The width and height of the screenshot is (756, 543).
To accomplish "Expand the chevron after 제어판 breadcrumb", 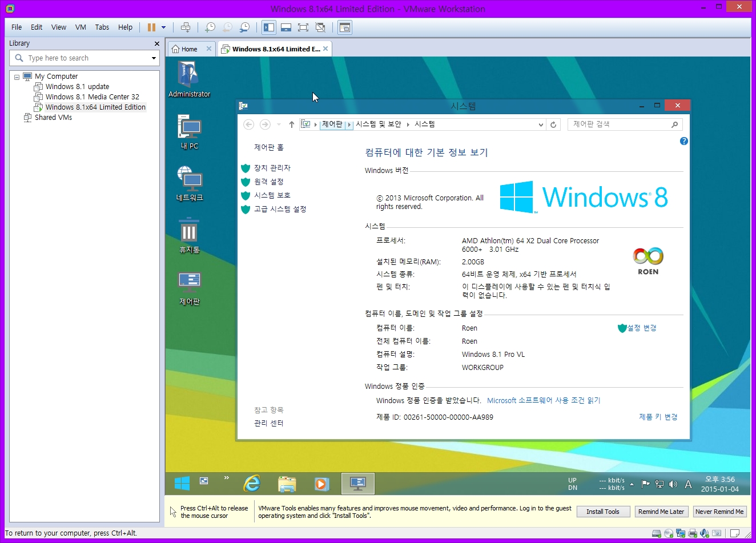I will [x=349, y=124].
